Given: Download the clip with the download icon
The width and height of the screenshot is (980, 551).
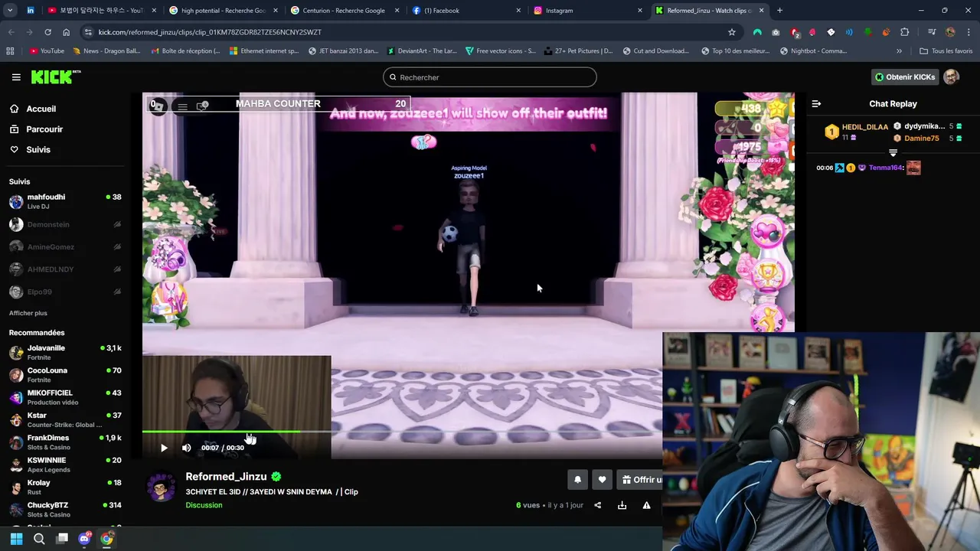Looking at the screenshot, I should pyautogui.click(x=622, y=505).
